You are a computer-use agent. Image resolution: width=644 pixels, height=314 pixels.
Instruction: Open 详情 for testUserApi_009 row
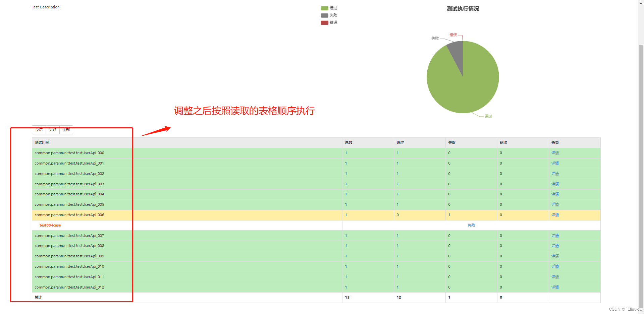(x=555, y=256)
